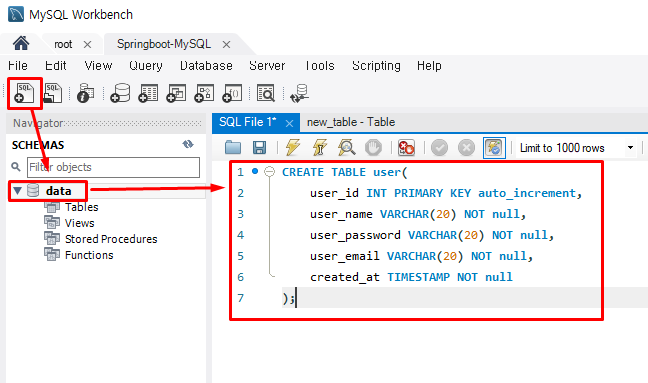
Task: Commit the current transaction
Action: pyautogui.click(x=439, y=147)
